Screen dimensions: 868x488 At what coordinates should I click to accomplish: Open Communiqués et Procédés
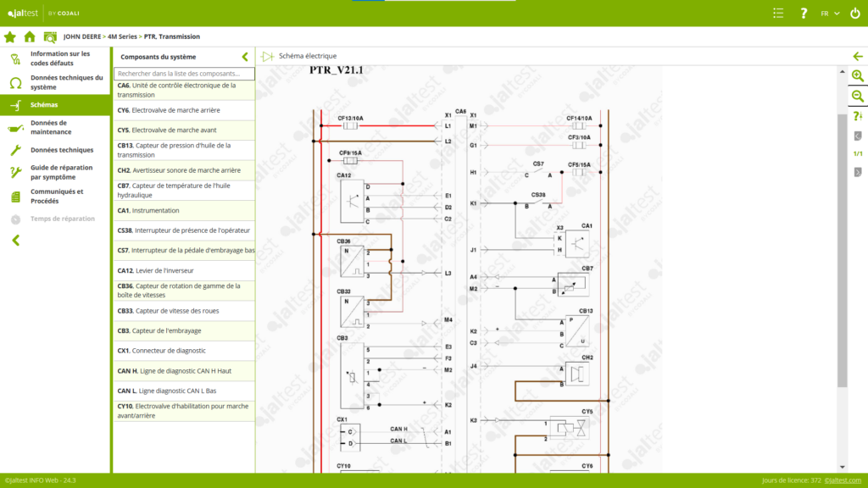coord(55,196)
